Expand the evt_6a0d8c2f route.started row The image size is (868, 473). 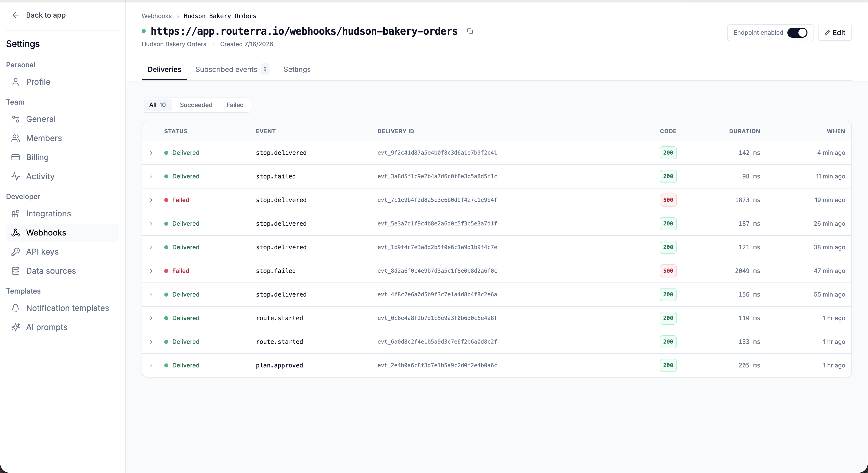pyautogui.click(x=151, y=342)
